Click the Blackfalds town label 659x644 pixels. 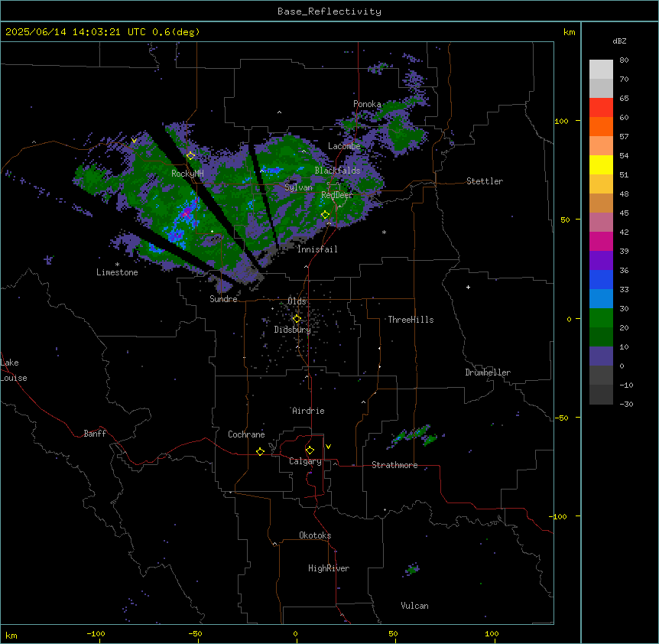pyautogui.click(x=337, y=171)
